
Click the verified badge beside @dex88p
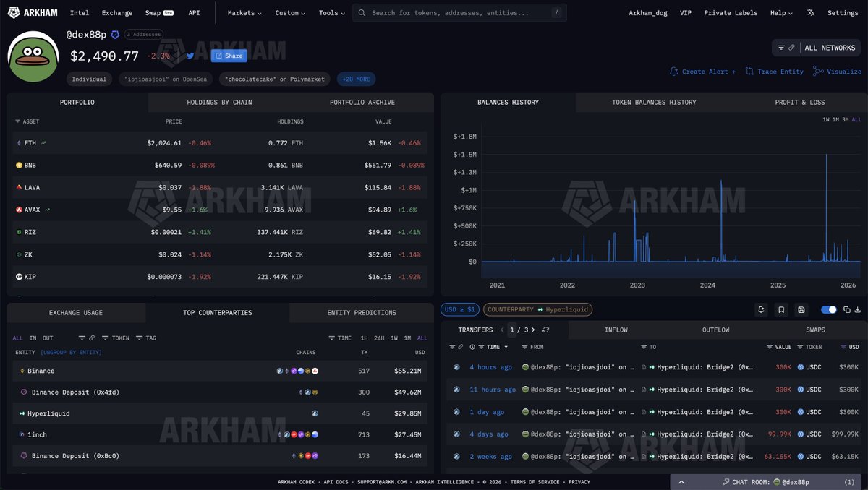(x=114, y=34)
